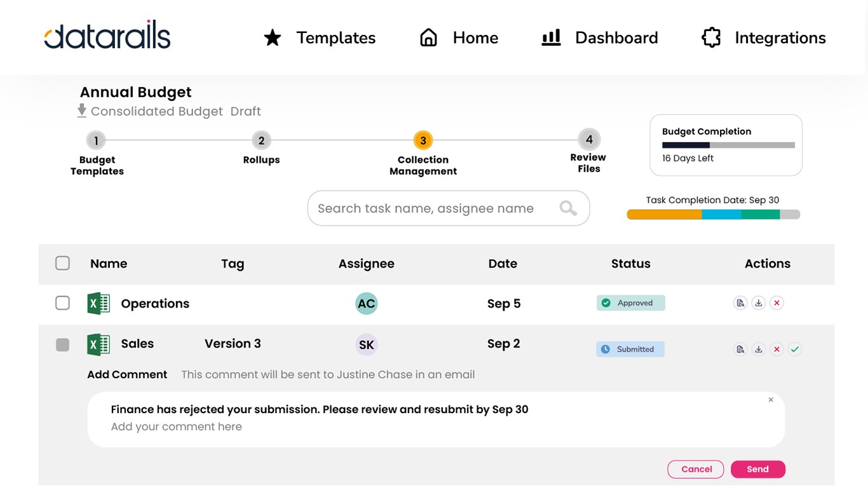Preview the Operations file with the document icon
The image size is (868, 488).
pyautogui.click(x=740, y=303)
